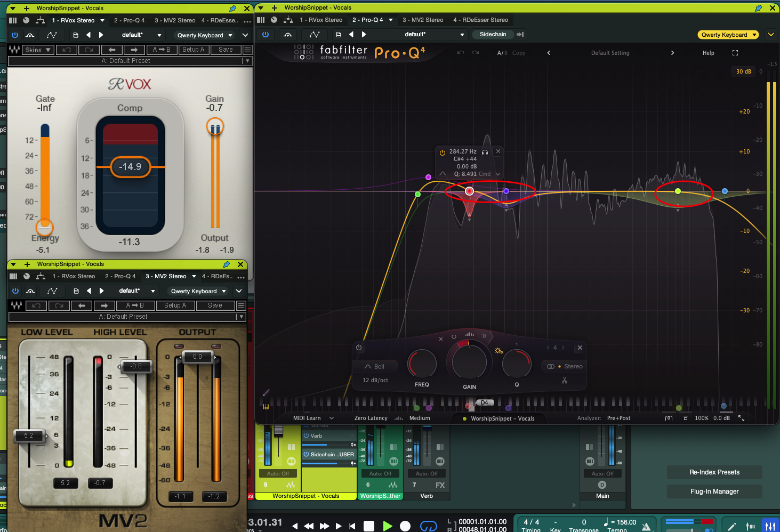Click the metronome icon in transport bar
Screen dimensions: 780x532
tap(646, 527)
